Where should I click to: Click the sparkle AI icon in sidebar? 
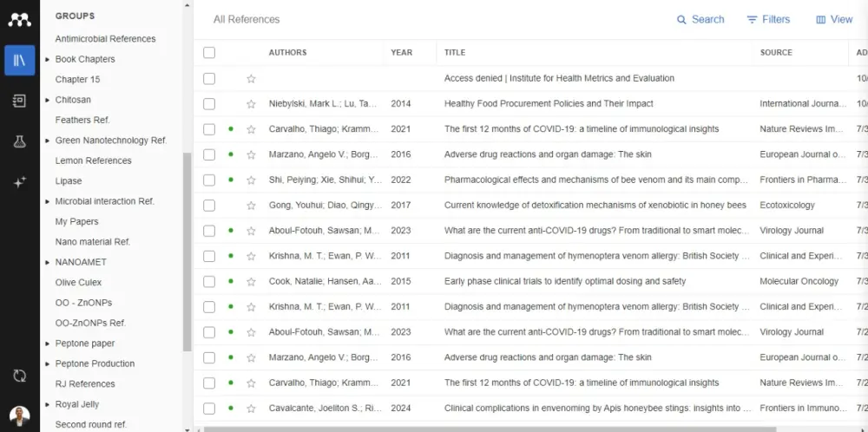19,182
